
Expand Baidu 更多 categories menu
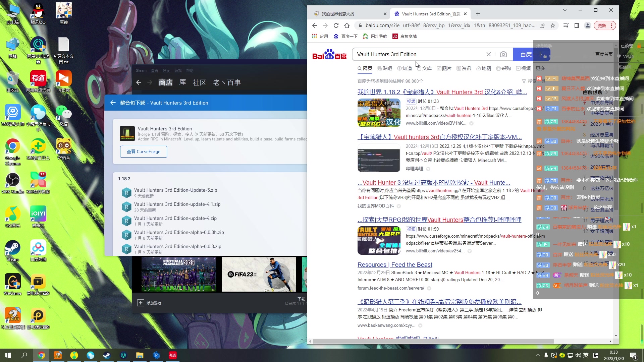(540, 68)
